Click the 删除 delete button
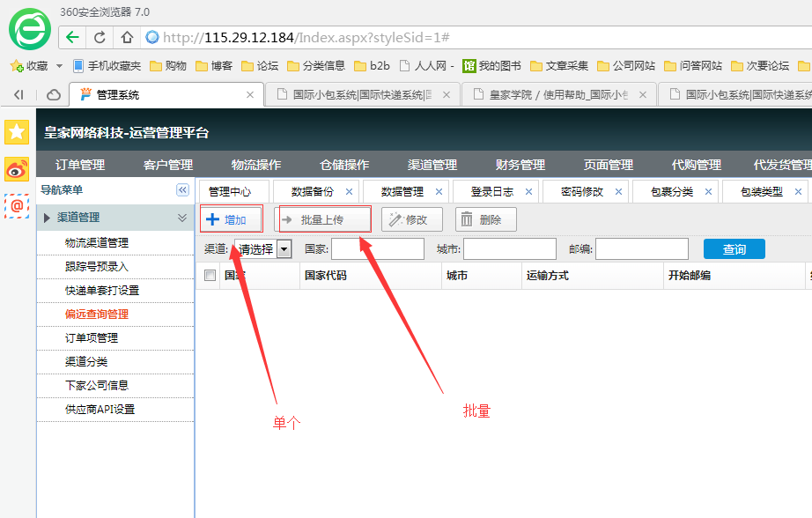The image size is (812, 518). tap(486, 219)
